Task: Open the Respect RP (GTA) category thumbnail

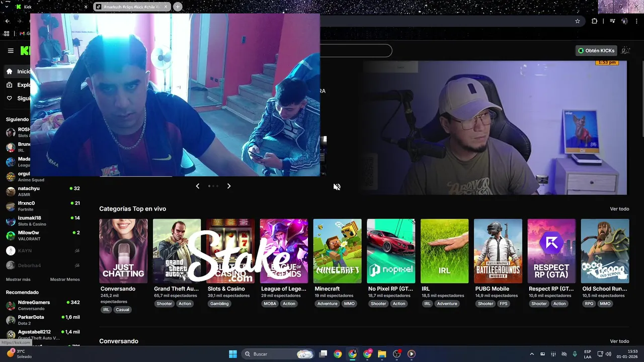Action: point(551,251)
